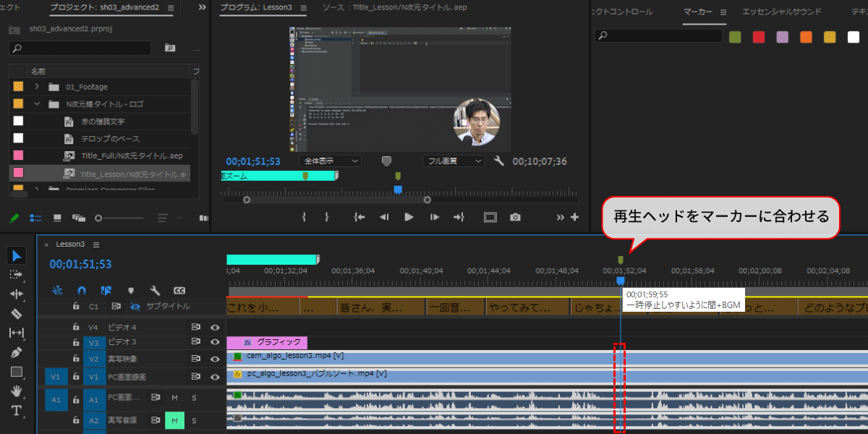The height and width of the screenshot is (434, 868).
Task: Click the V1 source patching button
Action: point(56,377)
